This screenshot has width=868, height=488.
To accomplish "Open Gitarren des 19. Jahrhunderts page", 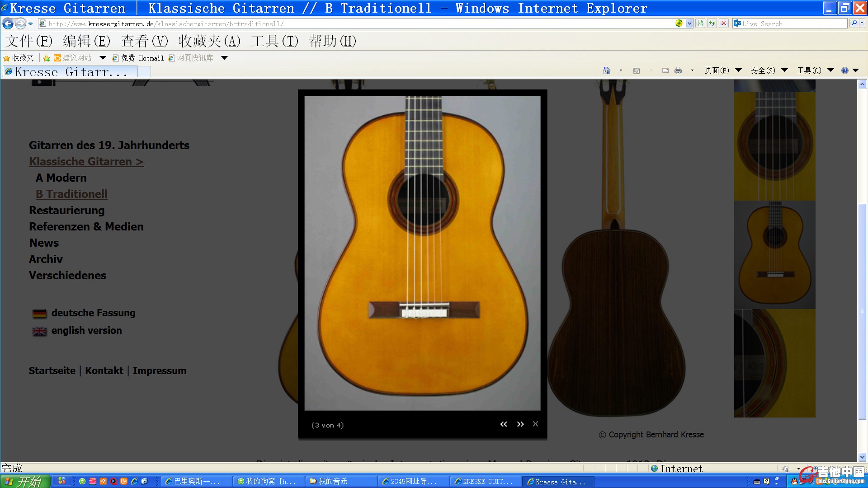I will 109,145.
